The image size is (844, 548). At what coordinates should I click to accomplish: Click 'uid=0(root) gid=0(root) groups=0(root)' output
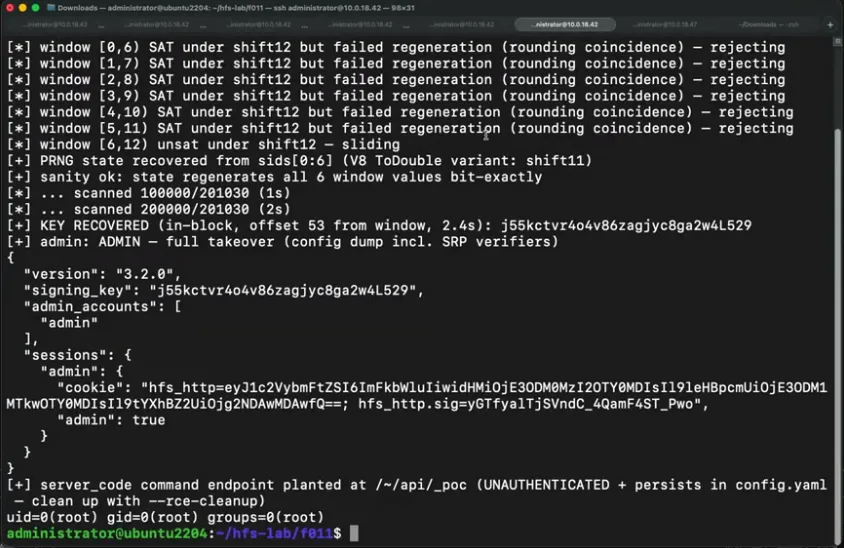click(x=165, y=517)
